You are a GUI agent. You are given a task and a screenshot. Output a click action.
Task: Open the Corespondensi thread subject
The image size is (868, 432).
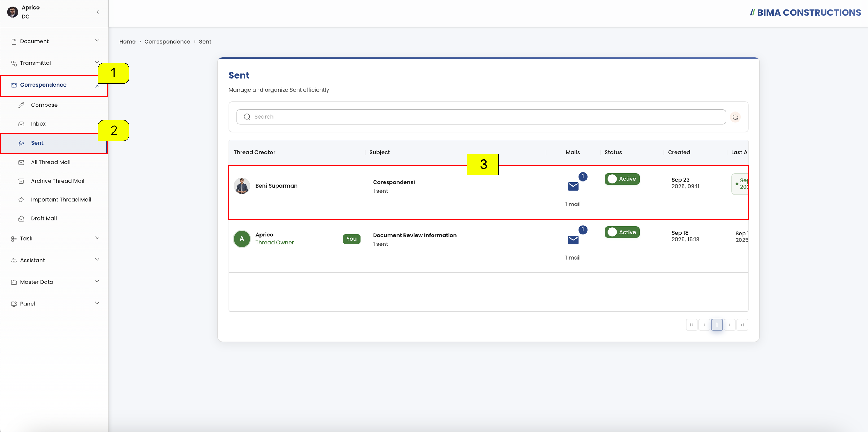(x=394, y=182)
